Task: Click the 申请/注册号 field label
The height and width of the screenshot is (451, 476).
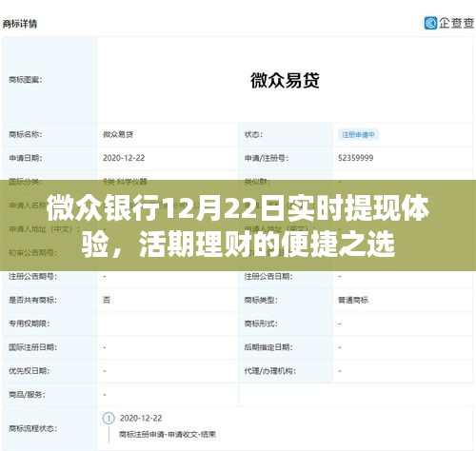Action: (x=267, y=158)
